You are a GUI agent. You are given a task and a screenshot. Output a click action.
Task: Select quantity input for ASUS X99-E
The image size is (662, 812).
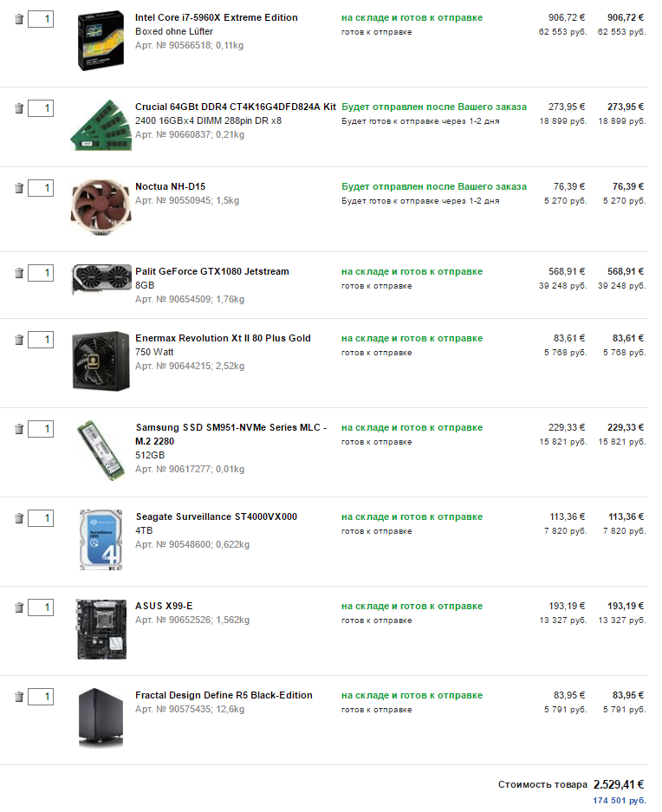pos(41,607)
